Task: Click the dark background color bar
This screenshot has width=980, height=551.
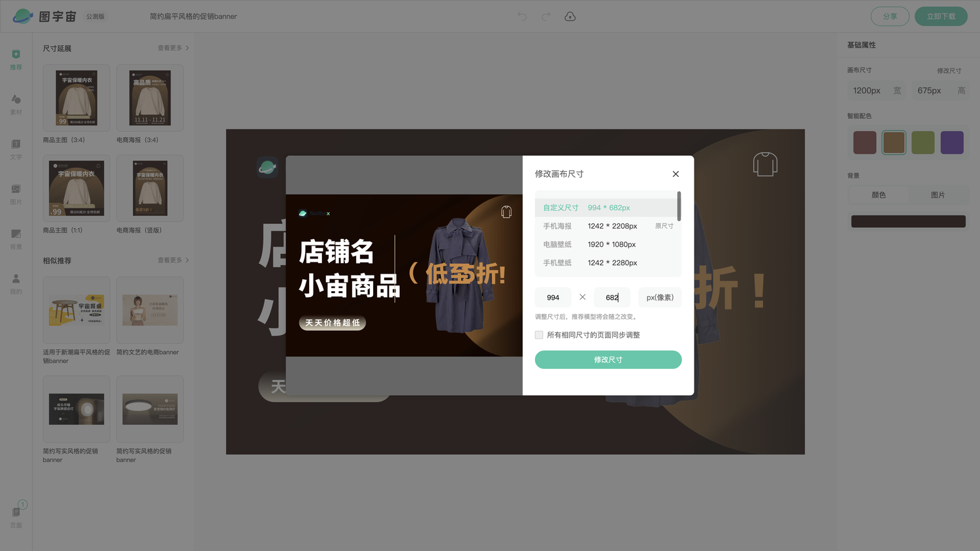Action: 908,221
